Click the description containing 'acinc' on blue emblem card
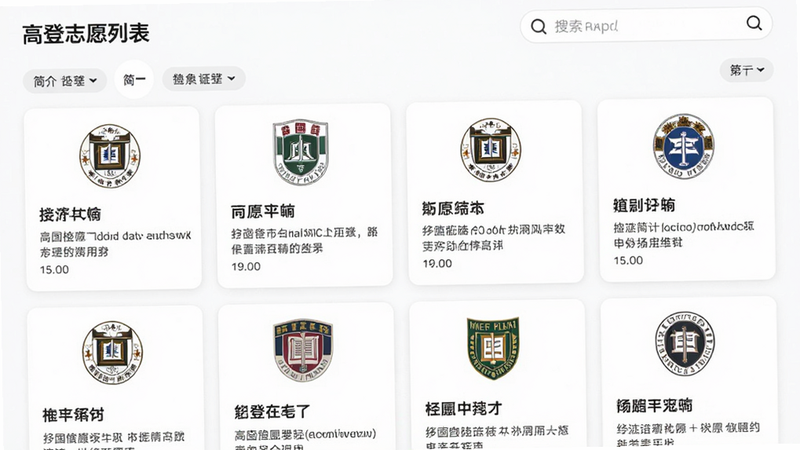The image size is (800, 450). pos(684,235)
